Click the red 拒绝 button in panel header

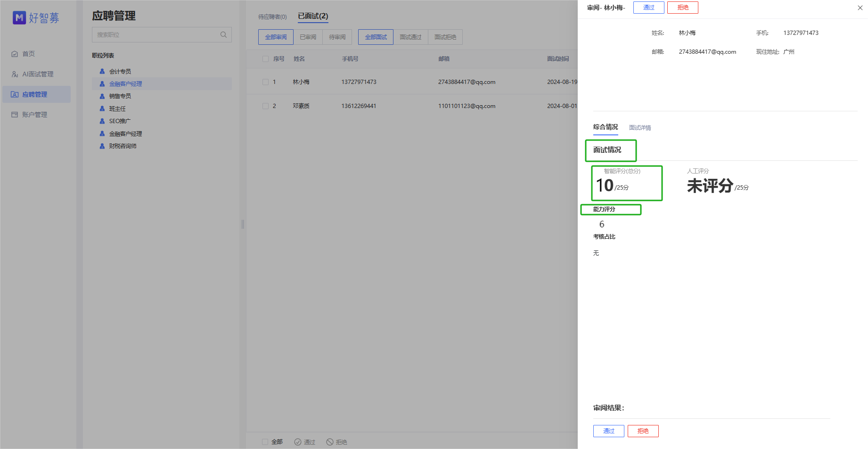(x=682, y=8)
